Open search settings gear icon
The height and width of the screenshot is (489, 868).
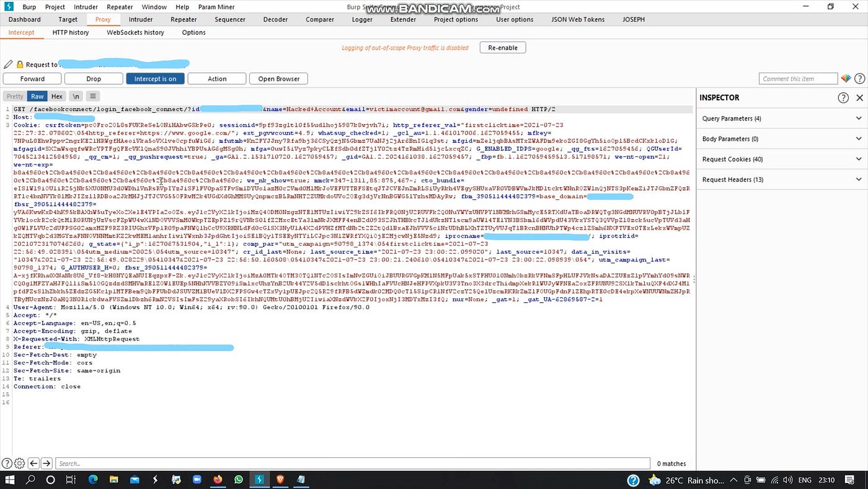click(x=20, y=463)
